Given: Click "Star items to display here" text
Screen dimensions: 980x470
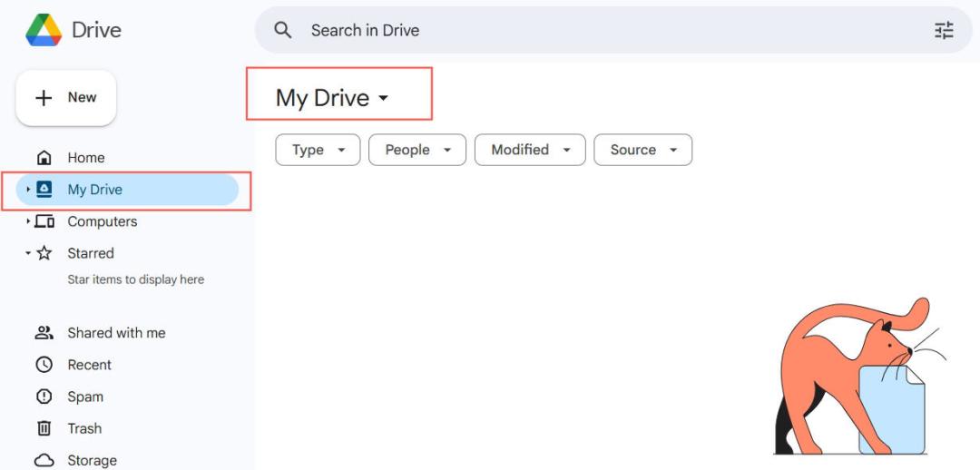Looking at the screenshot, I should [135, 279].
